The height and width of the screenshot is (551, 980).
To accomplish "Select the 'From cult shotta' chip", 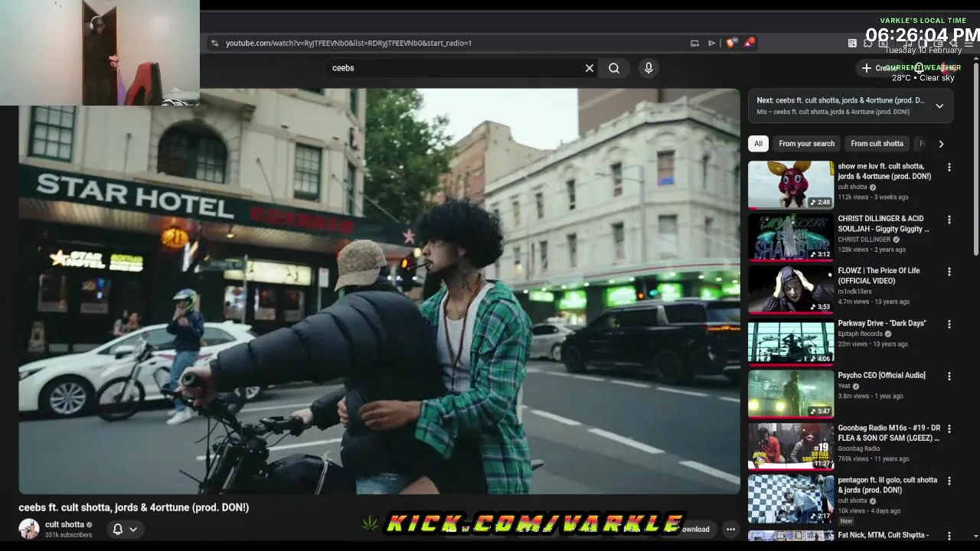I will tap(877, 144).
